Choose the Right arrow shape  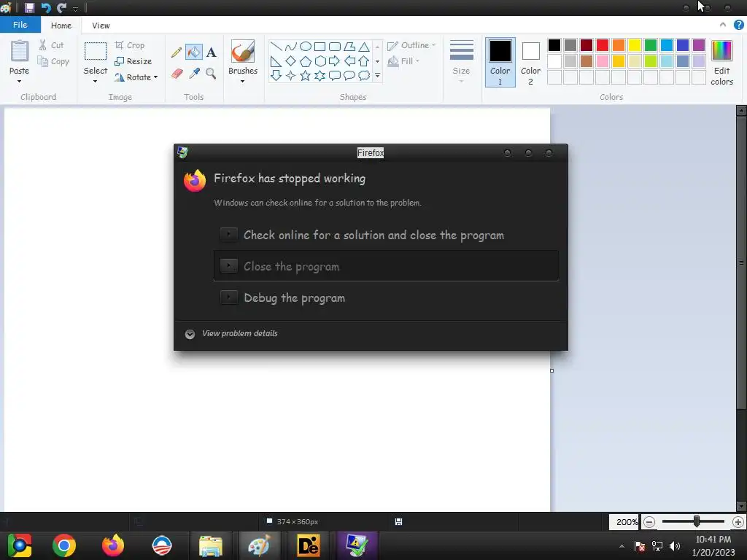coord(334,61)
